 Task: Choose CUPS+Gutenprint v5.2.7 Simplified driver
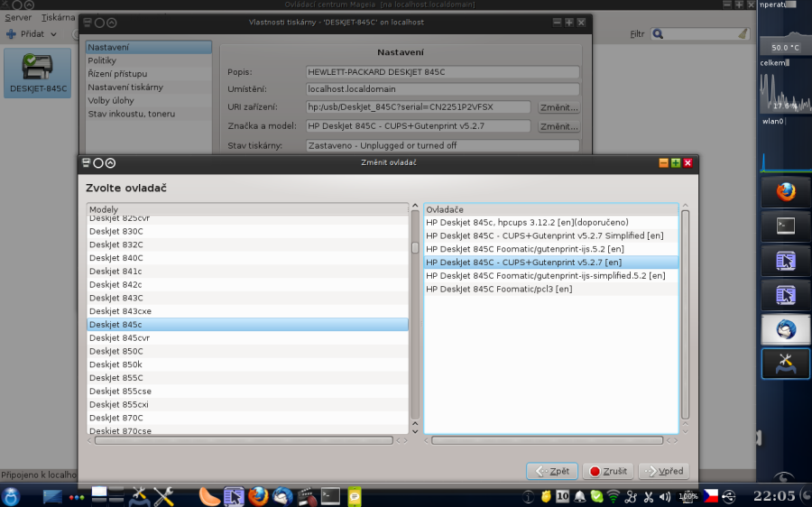coord(551,236)
